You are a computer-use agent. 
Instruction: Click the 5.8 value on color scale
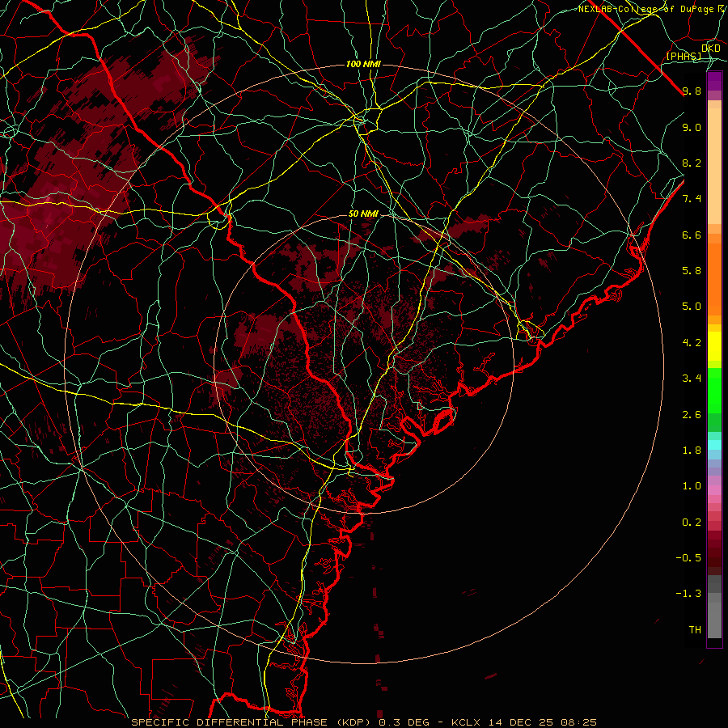coord(692,271)
